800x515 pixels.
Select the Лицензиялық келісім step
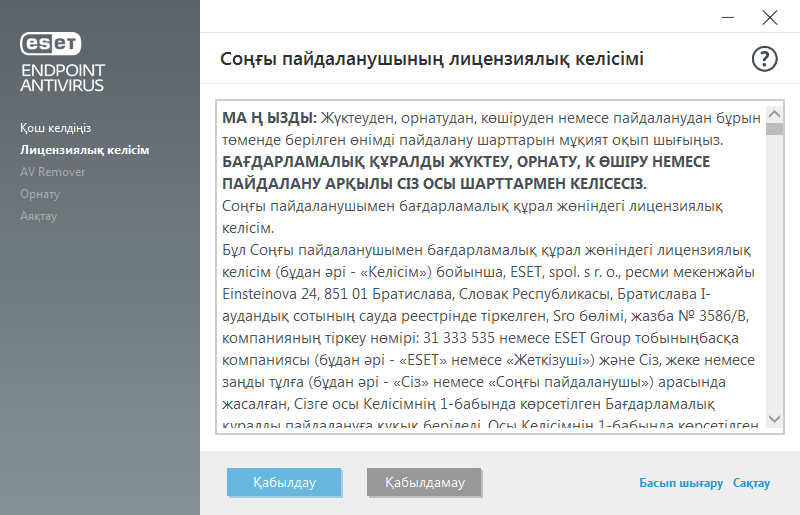point(85,150)
